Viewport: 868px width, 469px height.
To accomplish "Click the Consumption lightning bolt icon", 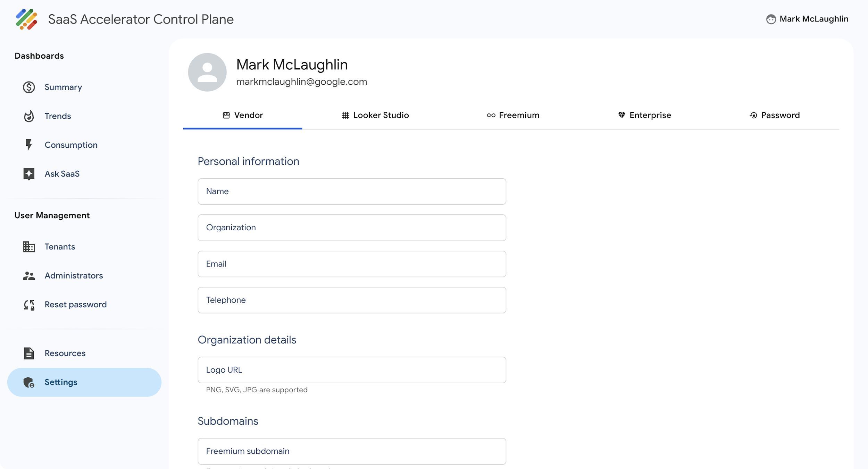I will (28, 145).
